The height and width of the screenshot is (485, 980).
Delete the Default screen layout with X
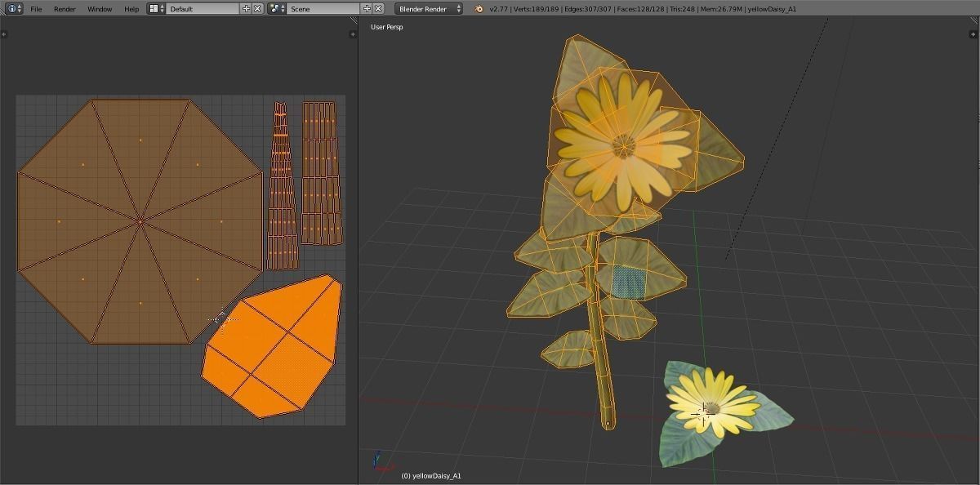click(x=257, y=8)
